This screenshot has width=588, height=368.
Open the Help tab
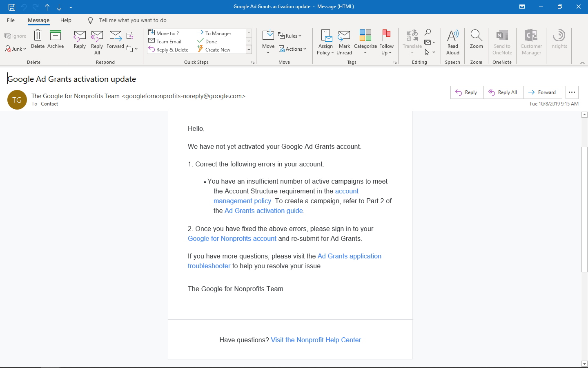66,20
